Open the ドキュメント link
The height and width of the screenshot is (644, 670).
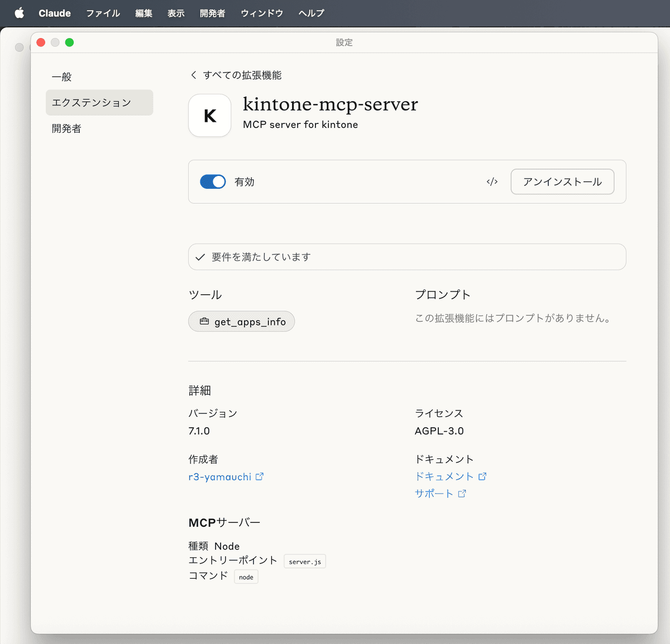444,476
